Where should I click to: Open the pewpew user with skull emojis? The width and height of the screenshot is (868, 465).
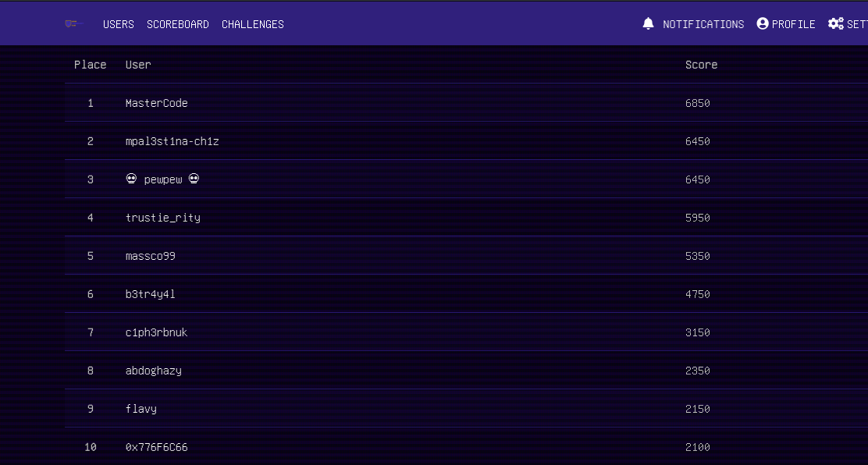point(162,179)
